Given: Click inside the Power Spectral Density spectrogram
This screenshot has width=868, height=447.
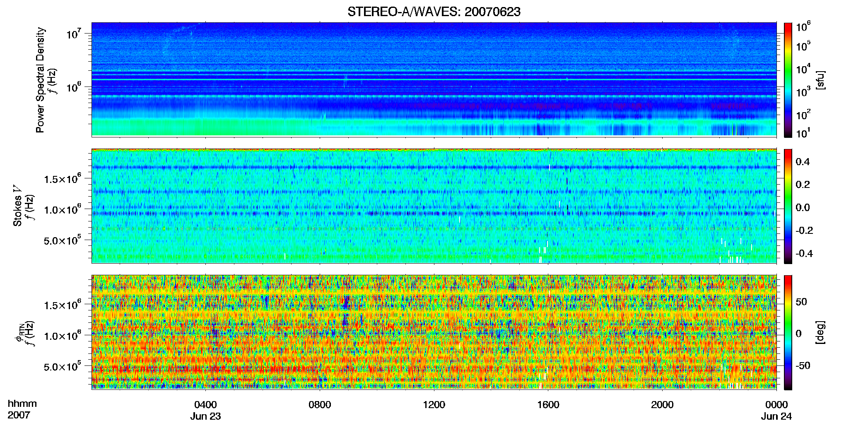Looking at the screenshot, I should tap(434, 79).
